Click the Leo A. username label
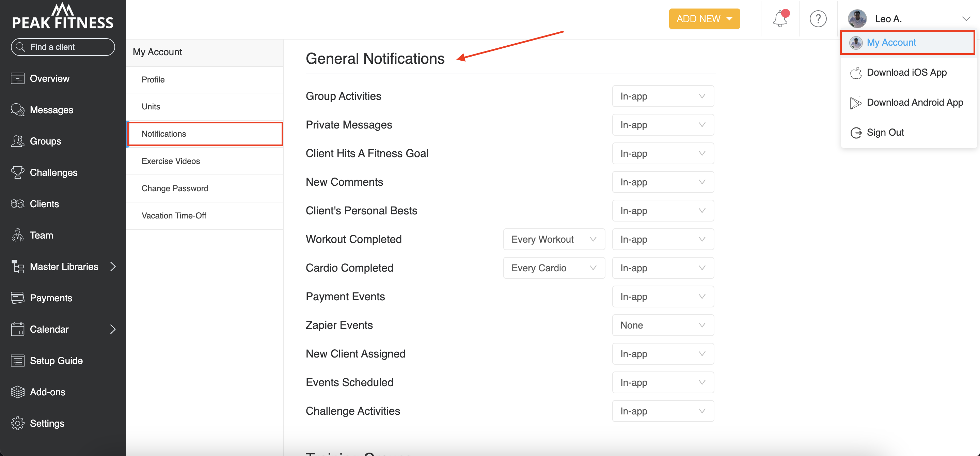Image resolution: width=980 pixels, height=456 pixels. 888,19
